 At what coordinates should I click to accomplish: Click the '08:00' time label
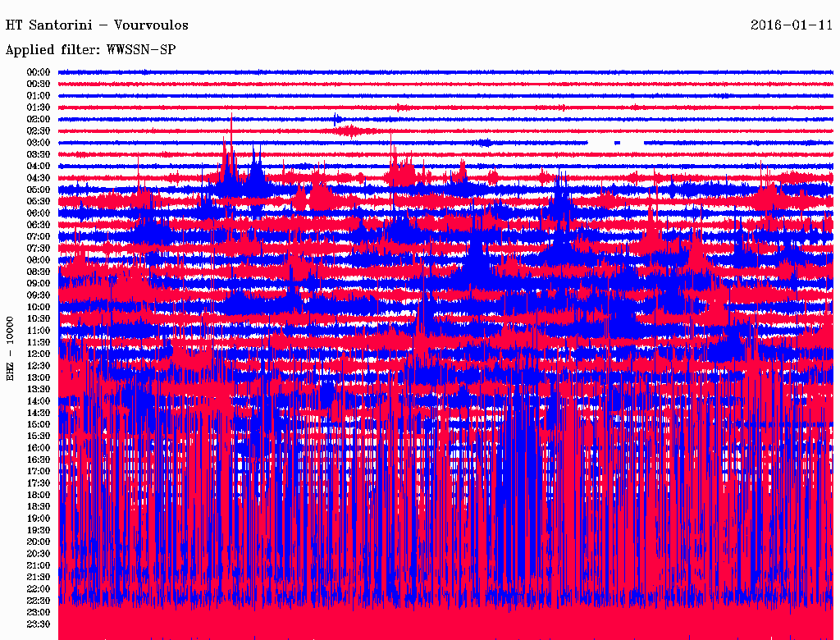coord(39,260)
